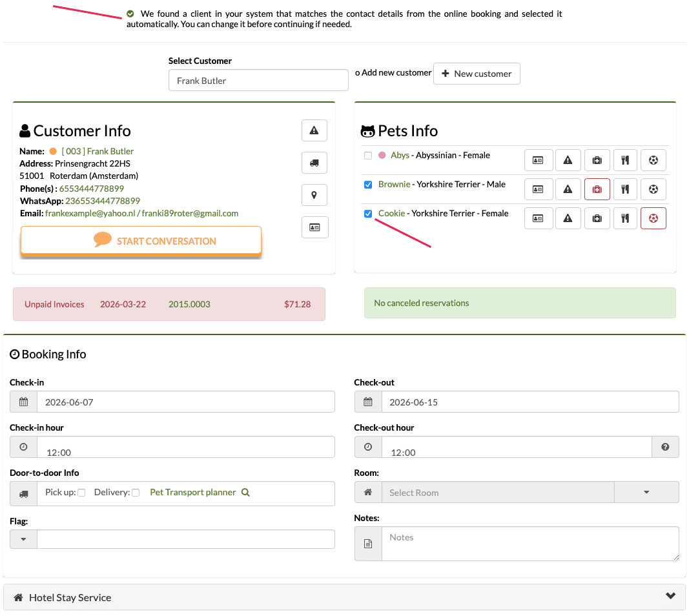
Task: Click the Check-out date field
Action: pos(530,402)
